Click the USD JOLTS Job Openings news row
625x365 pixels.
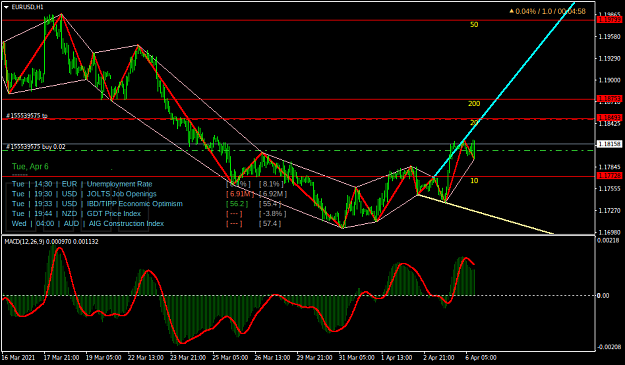(x=149, y=194)
